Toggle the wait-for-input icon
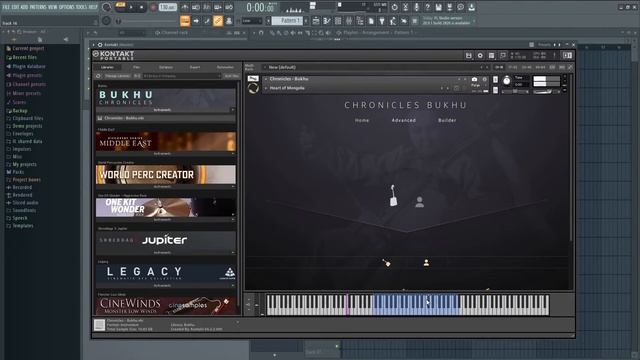This screenshot has width=640, height=360. [x=196, y=7]
